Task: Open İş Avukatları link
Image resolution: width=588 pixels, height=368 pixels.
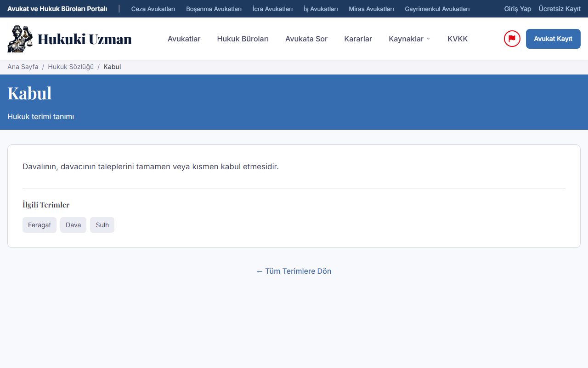Action: pyautogui.click(x=321, y=9)
